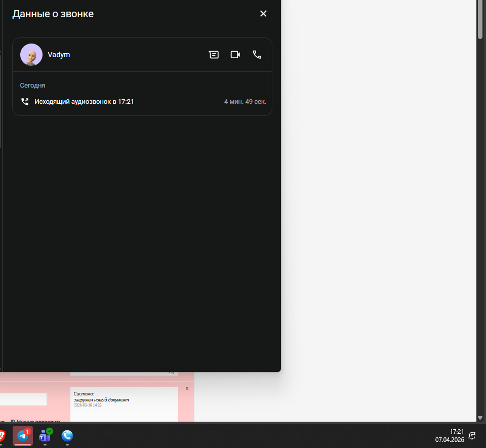Open Microsoft Teams from the taskbar
Image resolution: width=486 pixels, height=448 pixels.
coord(45,436)
